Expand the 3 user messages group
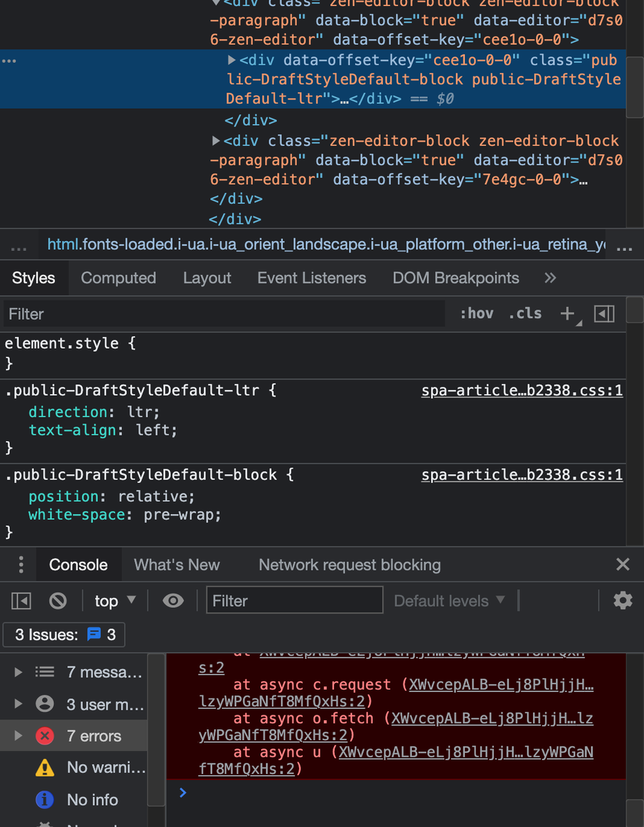The image size is (644, 827). tap(19, 704)
